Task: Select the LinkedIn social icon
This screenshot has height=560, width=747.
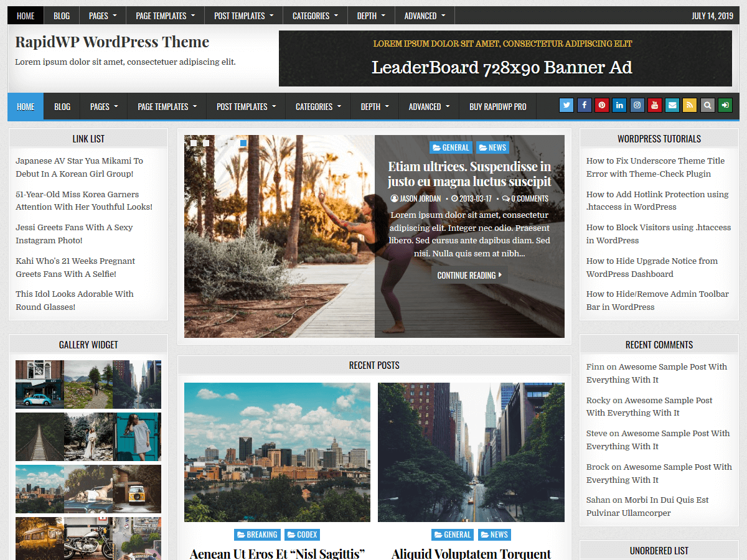Action: coord(619,105)
